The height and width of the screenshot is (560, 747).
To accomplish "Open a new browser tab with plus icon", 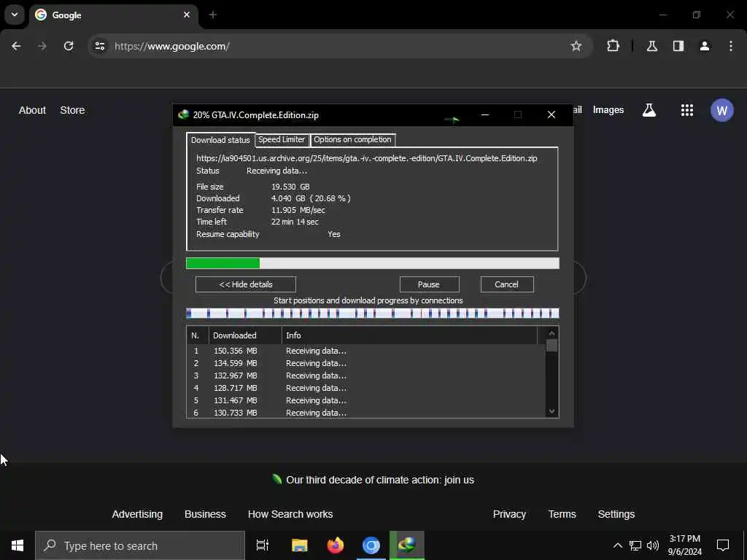I will pos(213,15).
